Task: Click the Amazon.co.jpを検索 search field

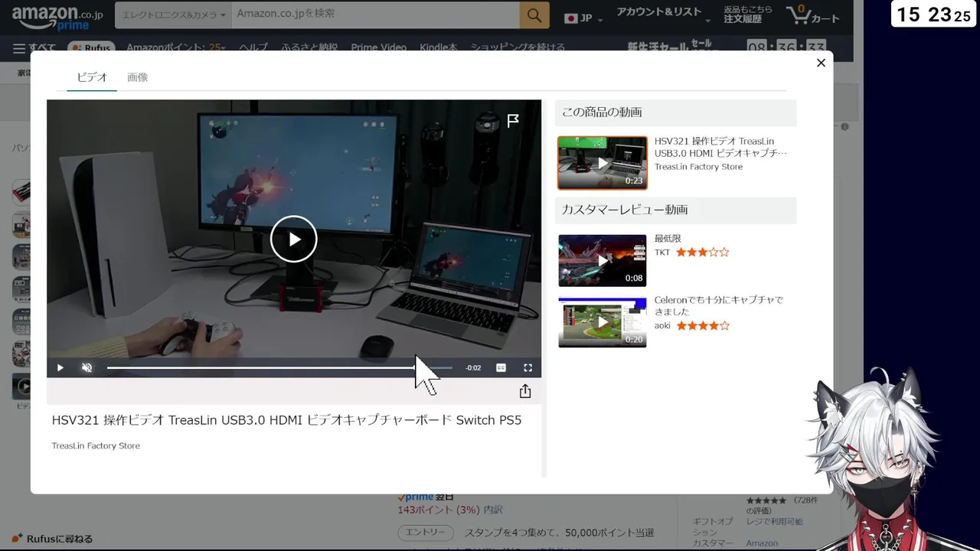Action: click(375, 15)
